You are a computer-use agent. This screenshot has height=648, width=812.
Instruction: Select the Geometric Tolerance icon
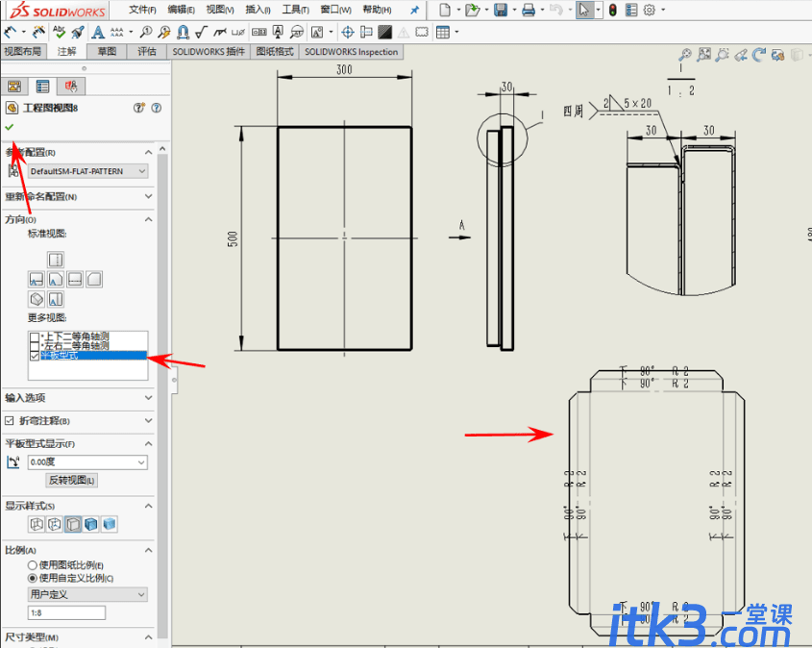coord(258,32)
